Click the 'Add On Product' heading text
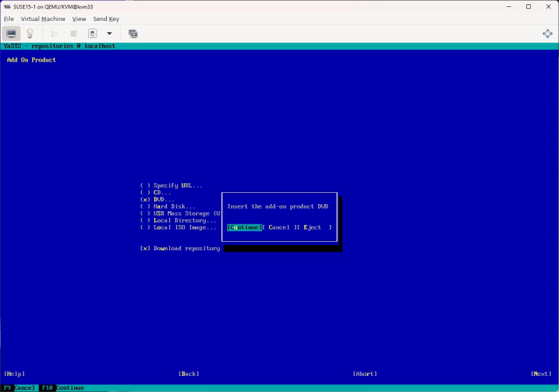Screen dimensions: 559x392 (x=31, y=60)
